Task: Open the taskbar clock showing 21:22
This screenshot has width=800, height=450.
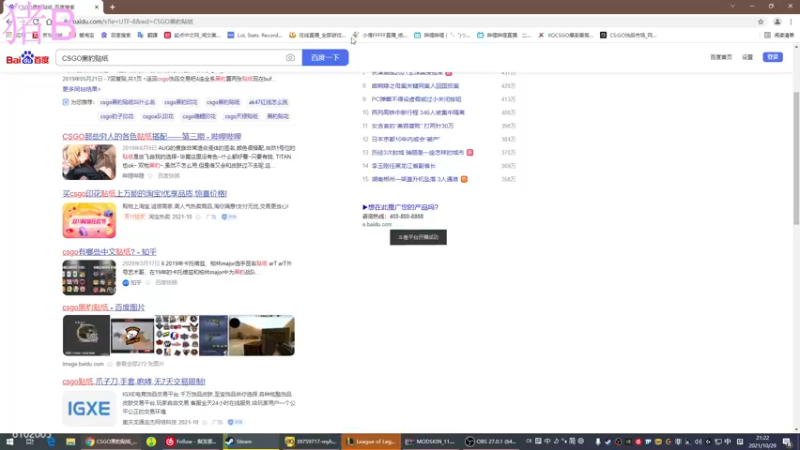Action: (762, 441)
